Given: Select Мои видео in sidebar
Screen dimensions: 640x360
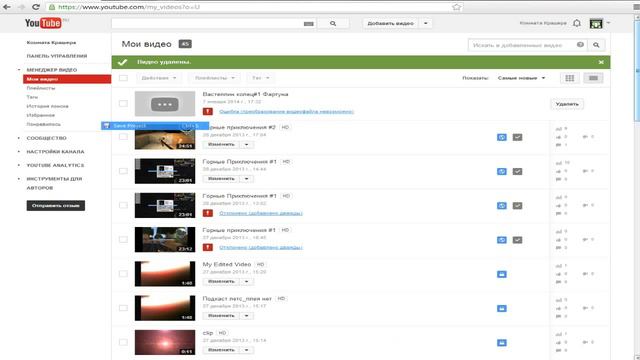Looking at the screenshot, I should (x=67, y=79).
